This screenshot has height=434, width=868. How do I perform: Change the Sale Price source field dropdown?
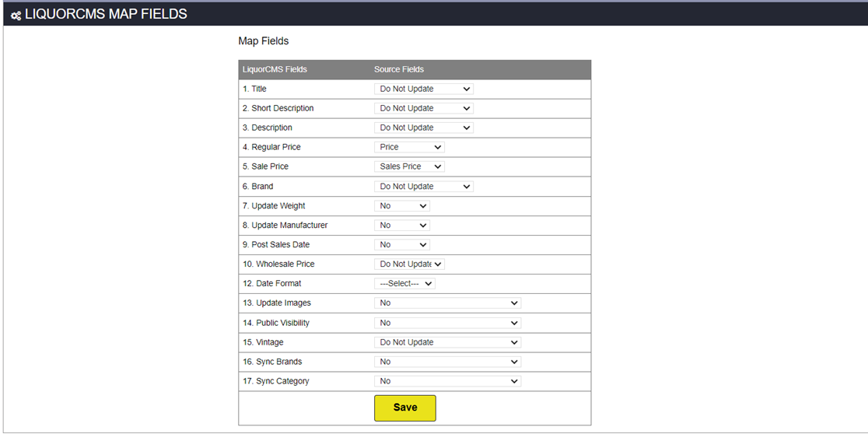409,166
